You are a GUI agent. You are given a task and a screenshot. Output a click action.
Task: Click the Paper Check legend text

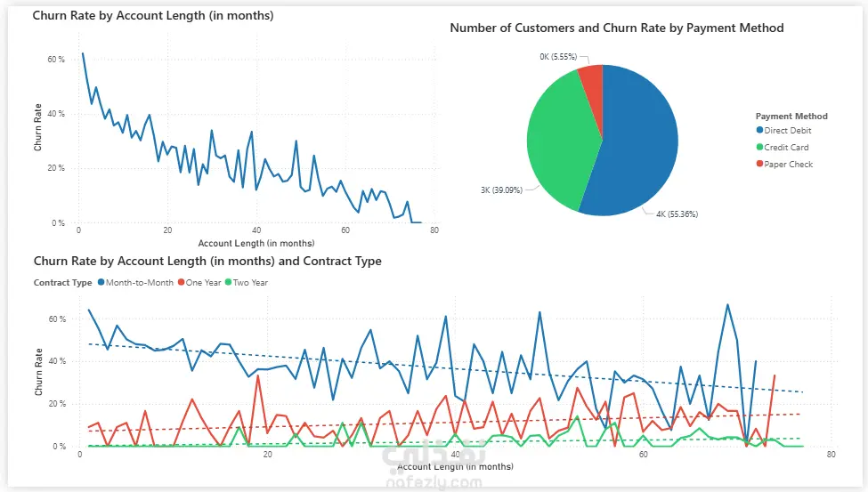click(788, 165)
